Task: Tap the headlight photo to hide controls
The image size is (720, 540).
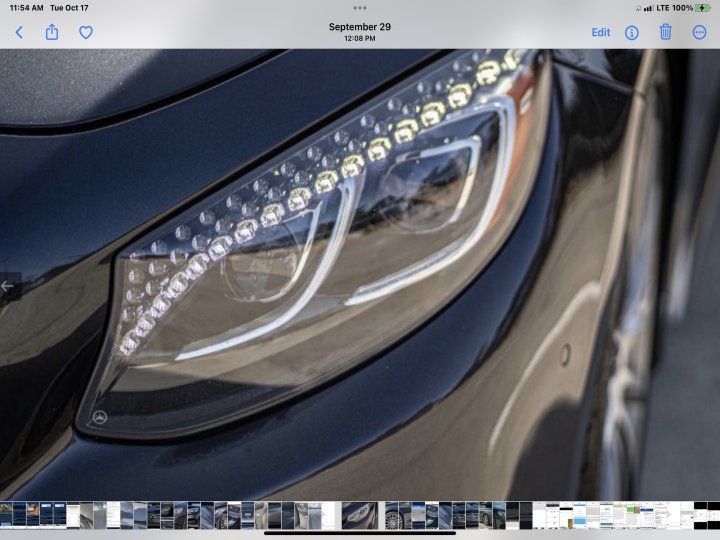Action: click(360, 275)
